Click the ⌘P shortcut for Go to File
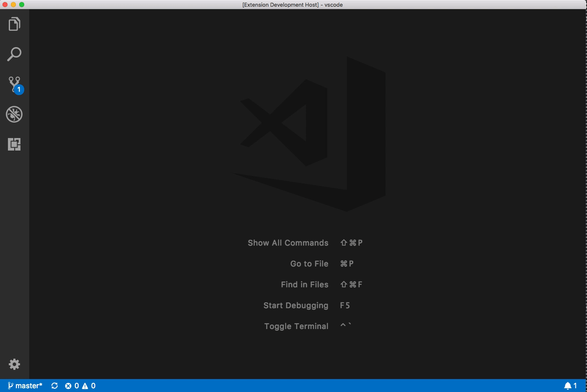 point(347,264)
